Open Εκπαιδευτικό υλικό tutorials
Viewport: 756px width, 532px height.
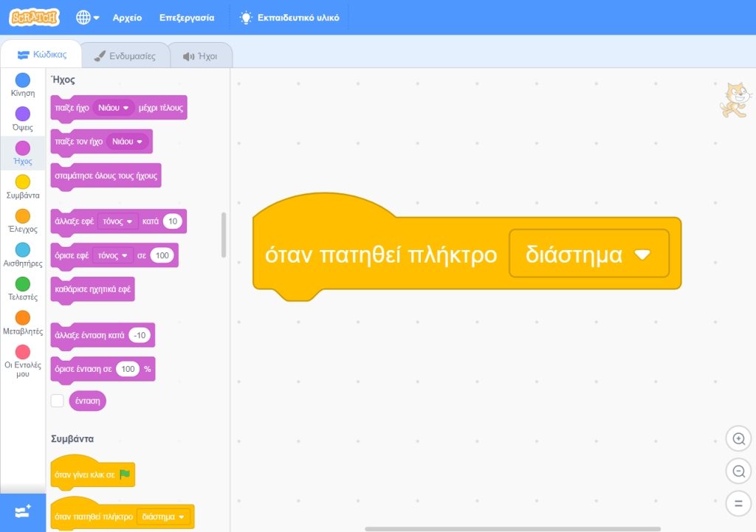pyautogui.click(x=289, y=18)
